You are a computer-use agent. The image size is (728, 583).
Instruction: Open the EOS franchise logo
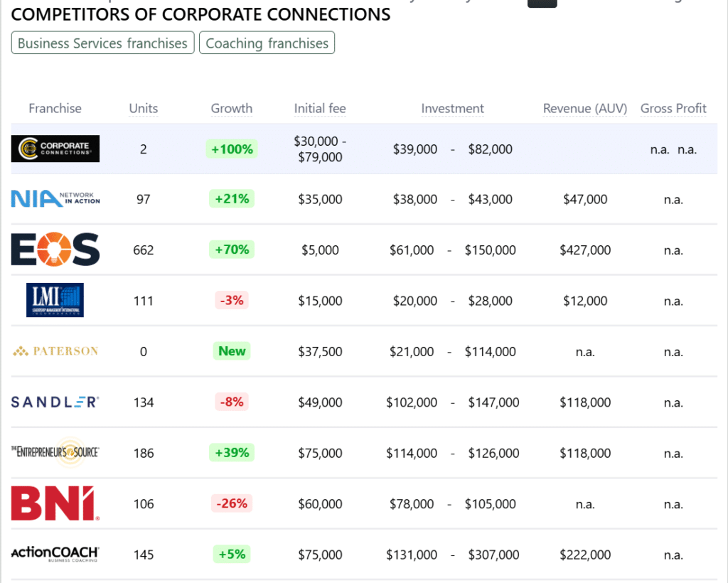coord(55,250)
